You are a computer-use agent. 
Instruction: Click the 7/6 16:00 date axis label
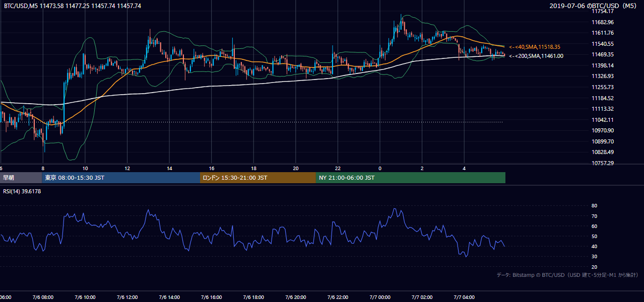click(212, 297)
